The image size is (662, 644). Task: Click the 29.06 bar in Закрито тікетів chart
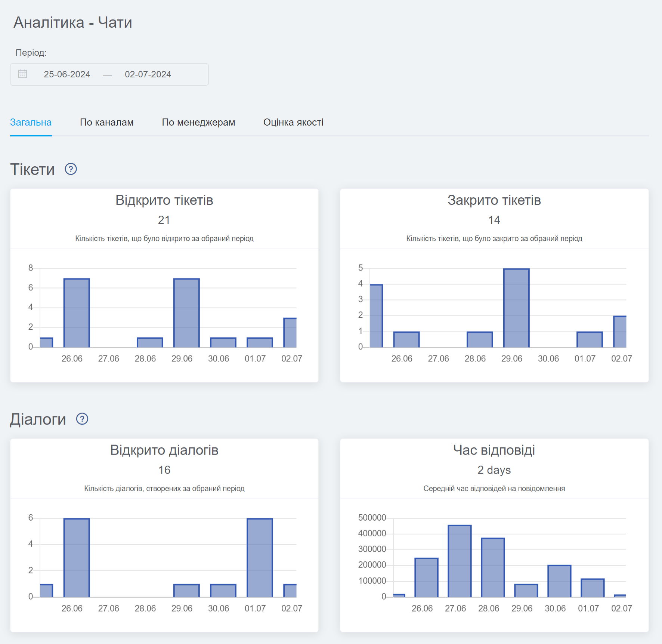coord(516,308)
